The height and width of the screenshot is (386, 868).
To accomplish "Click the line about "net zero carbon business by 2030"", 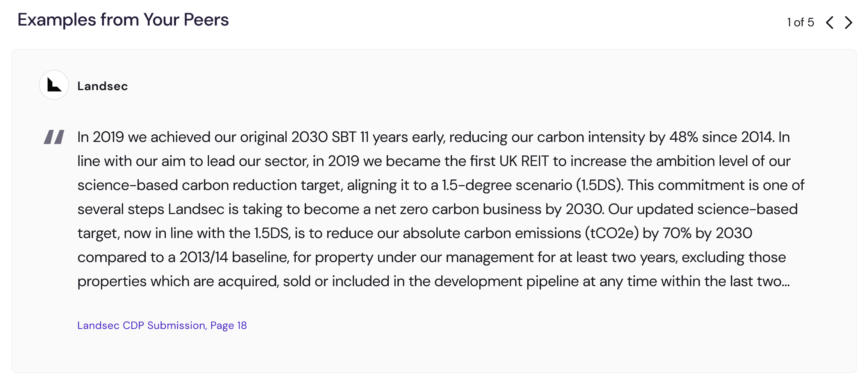I will click(x=438, y=209).
